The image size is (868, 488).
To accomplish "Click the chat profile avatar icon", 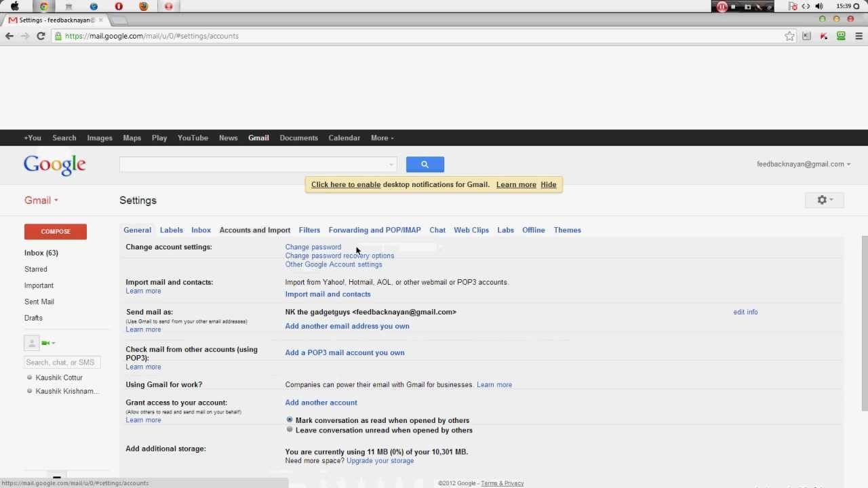I will [31, 343].
